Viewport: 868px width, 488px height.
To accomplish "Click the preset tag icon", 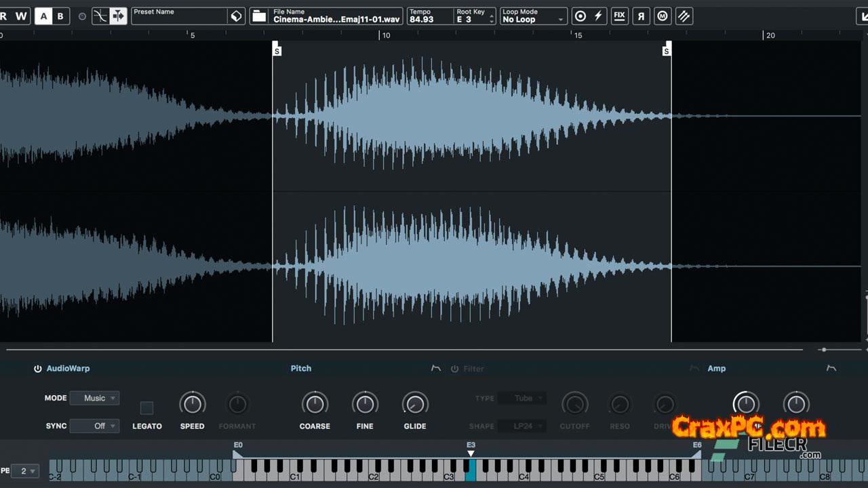I will (x=236, y=16).
